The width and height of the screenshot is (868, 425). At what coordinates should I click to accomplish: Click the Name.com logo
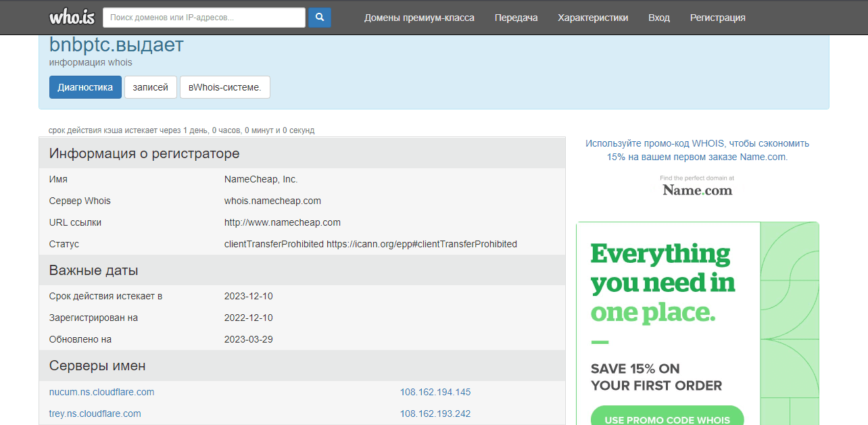point(697,190)
